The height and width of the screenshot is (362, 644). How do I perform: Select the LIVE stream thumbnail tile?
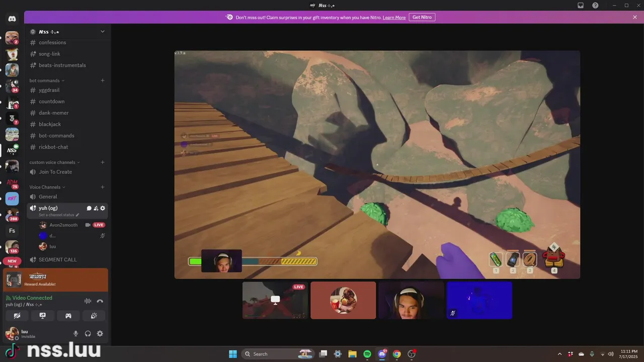(275, 300)
